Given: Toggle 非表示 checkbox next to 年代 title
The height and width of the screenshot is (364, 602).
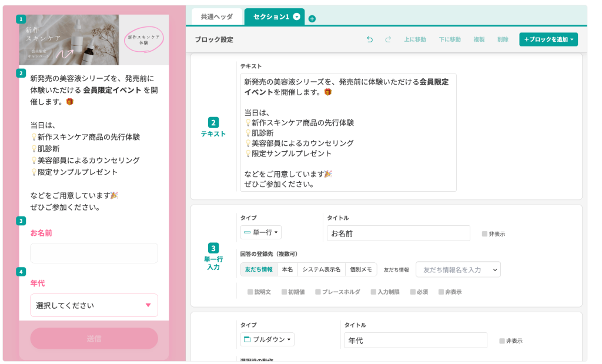Looking at the screenshot, I should 502,341.
